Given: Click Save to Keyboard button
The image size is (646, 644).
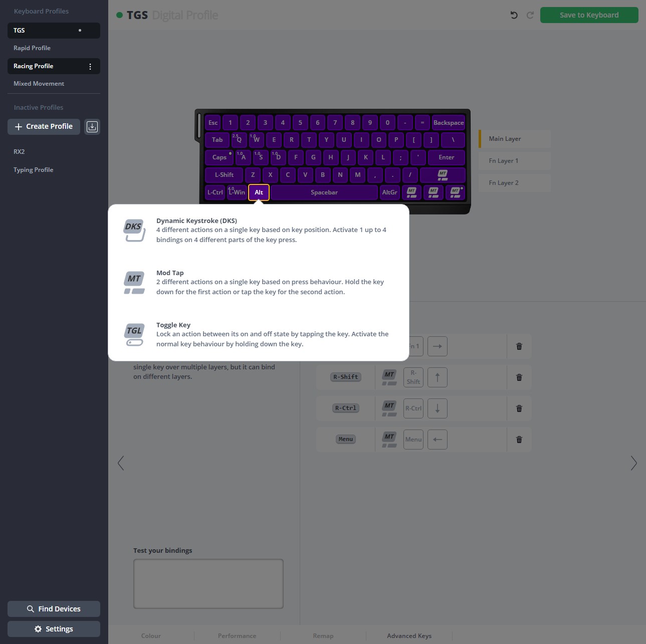Looking at the screenshot, I should [x=589, y=15].
